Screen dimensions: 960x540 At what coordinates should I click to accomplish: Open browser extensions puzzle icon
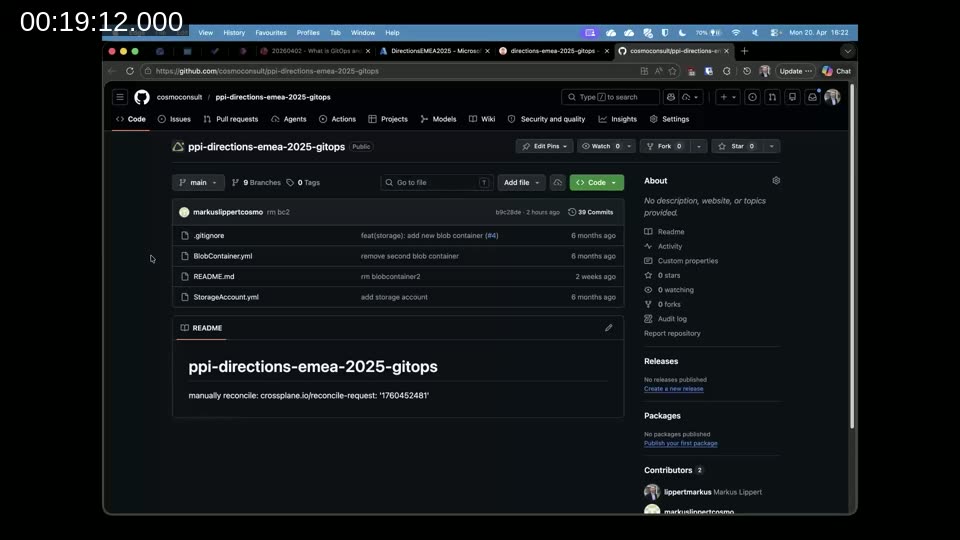point(726,71)
